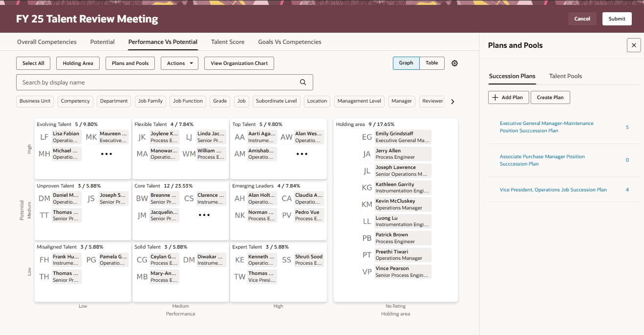The image size is (644, 335).
Task: Select Frank's FH avatar in Misaligned Talent
Action: (44, 260)
